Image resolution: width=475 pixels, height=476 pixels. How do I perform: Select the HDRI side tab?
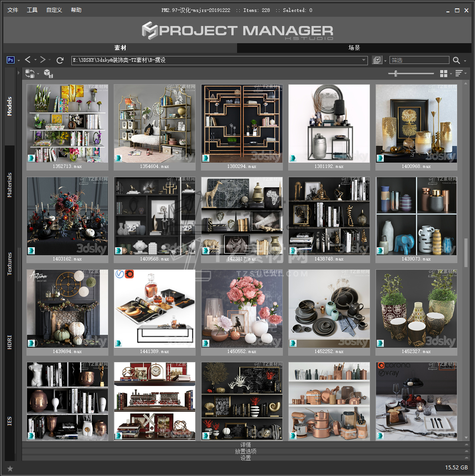click(9, 342)
